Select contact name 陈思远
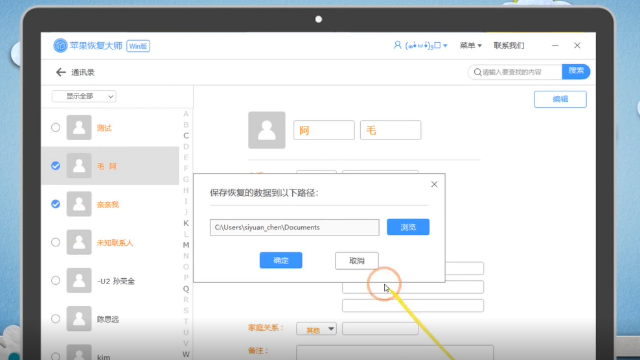 pyautogui.click(x=108, y=319)
